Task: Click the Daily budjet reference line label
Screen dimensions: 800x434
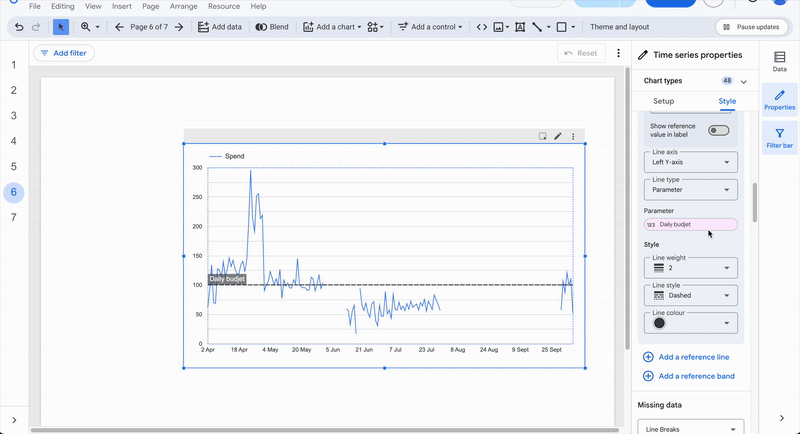Action: pyautogui.click(x=227, y=279)
